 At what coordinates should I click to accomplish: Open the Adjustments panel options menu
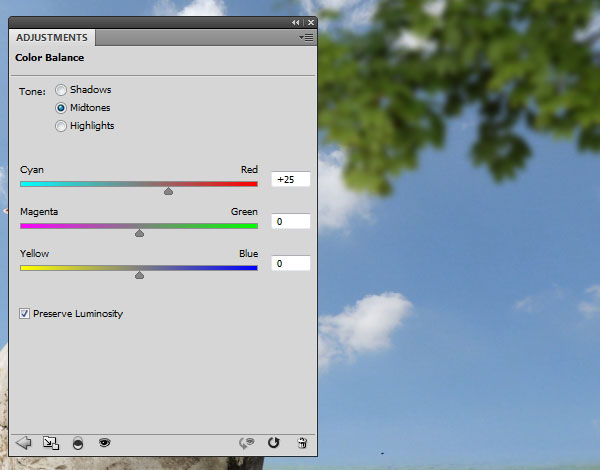(x=306, y=37)
